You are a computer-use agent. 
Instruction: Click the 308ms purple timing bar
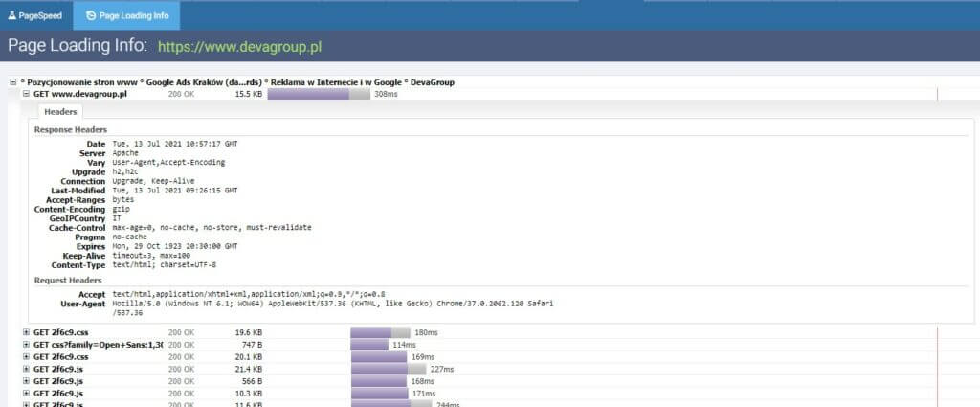tap(308, 95)
